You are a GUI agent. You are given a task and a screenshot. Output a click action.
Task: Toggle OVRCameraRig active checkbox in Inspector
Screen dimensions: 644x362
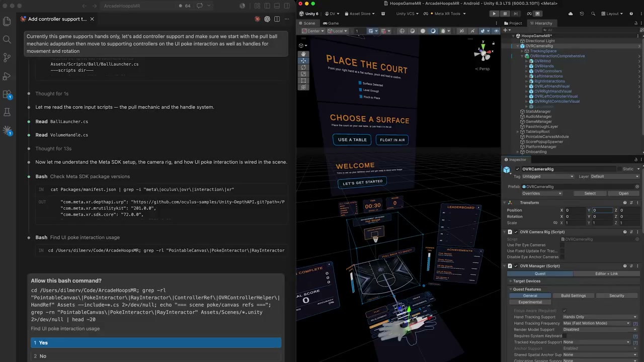click(x=517, y=169)
